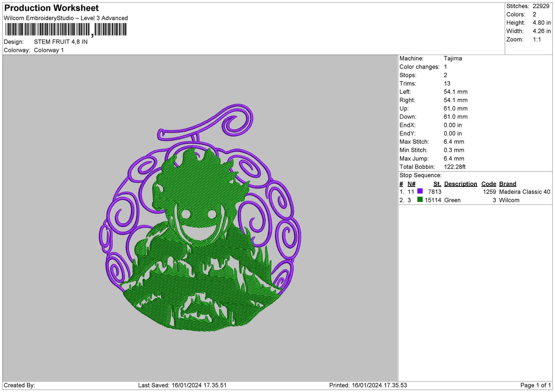The width and height of the screenshot is (555, 392).
Task: Click the design name "STEM FRUIT 4,8 IN"
Action: [x=61, y=42]
